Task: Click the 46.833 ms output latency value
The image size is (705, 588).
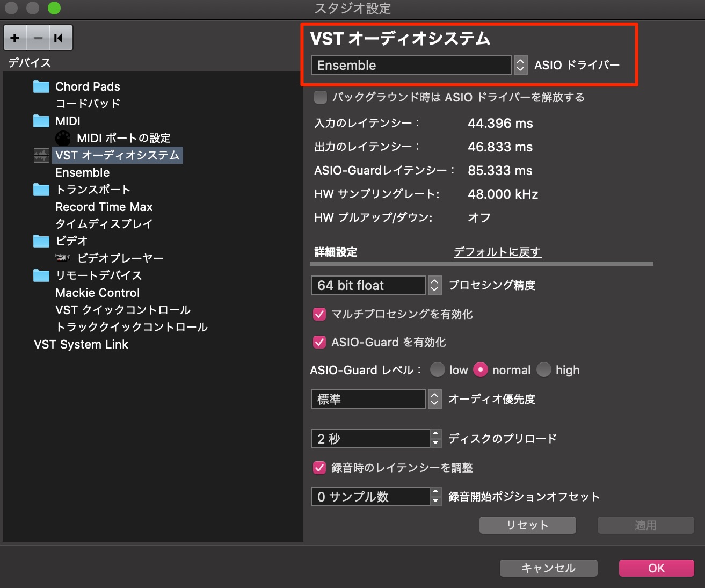Action: click(500, 147)
